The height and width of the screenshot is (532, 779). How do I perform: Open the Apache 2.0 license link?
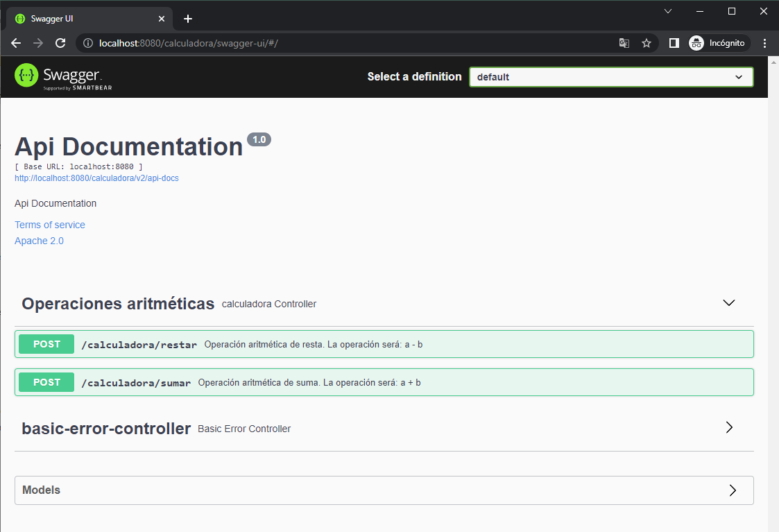(39, 240)
